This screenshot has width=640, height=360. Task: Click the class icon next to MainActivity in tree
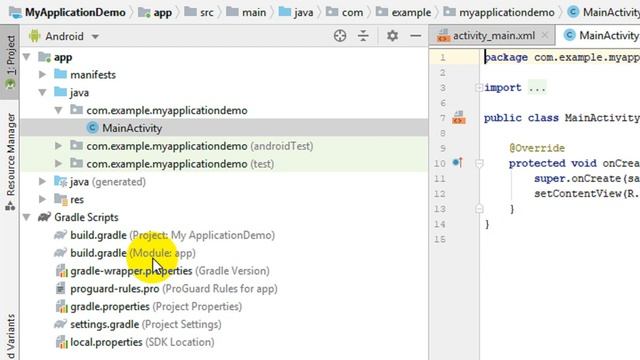click(x=92, y=128)
